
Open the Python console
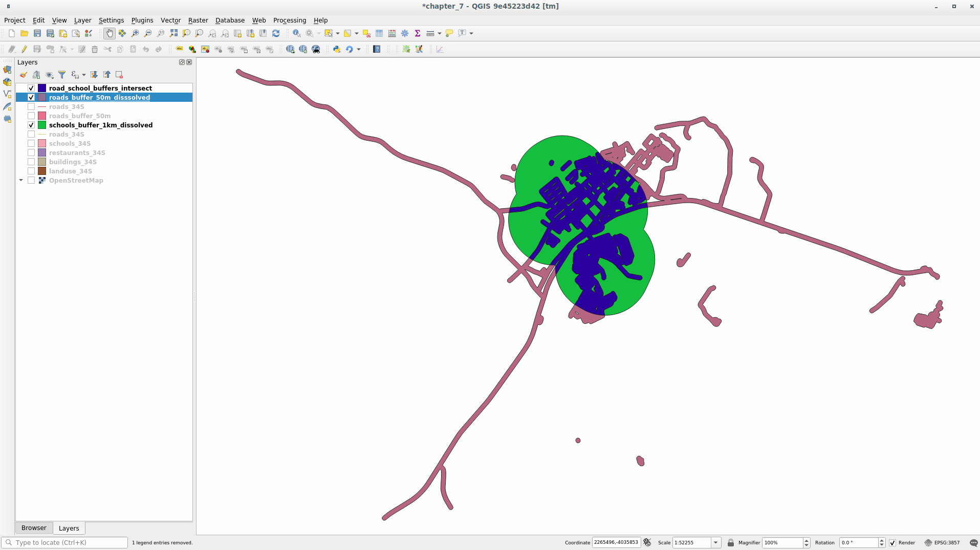pyautogui.click(x=337, y=49)
